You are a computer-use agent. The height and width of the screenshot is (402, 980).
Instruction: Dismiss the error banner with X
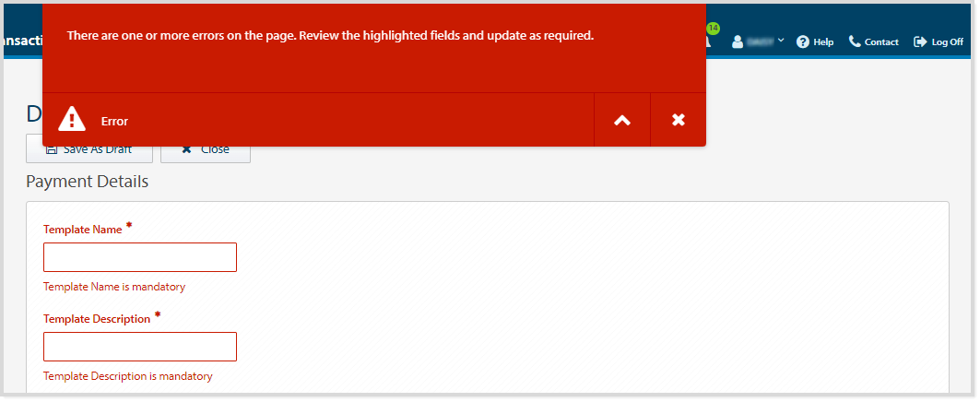click(679, 120)
